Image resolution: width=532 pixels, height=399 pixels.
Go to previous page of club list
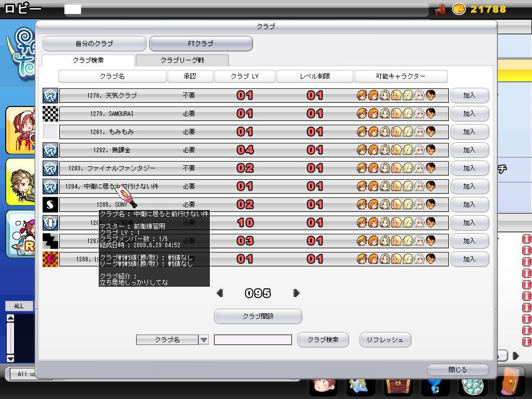(x=219, y=293)
